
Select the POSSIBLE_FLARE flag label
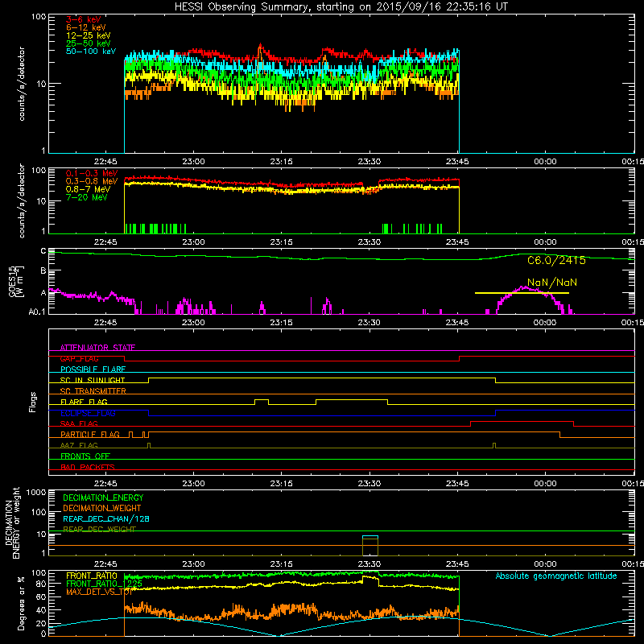93,369
